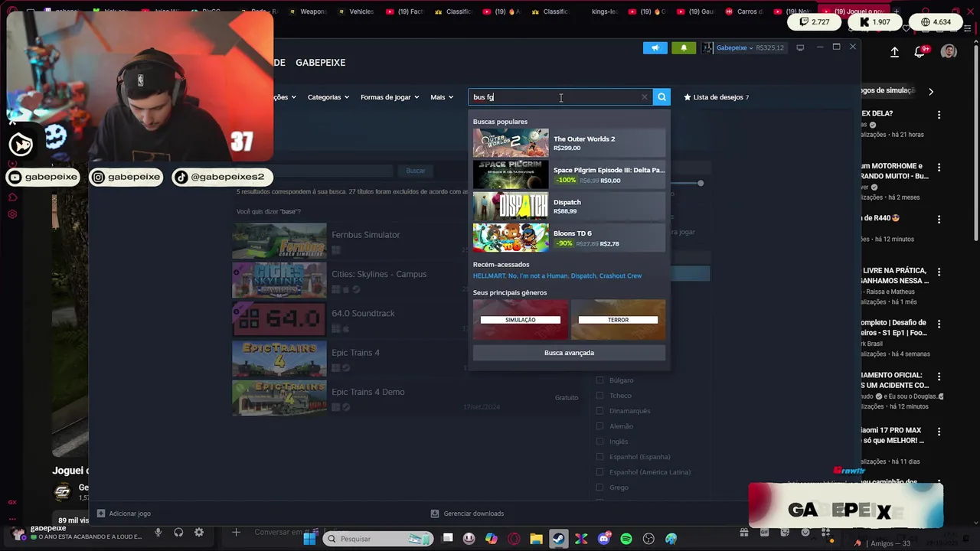Tick the Tcheco language checkbox
980x551 pixels.
tap(599, 396)
